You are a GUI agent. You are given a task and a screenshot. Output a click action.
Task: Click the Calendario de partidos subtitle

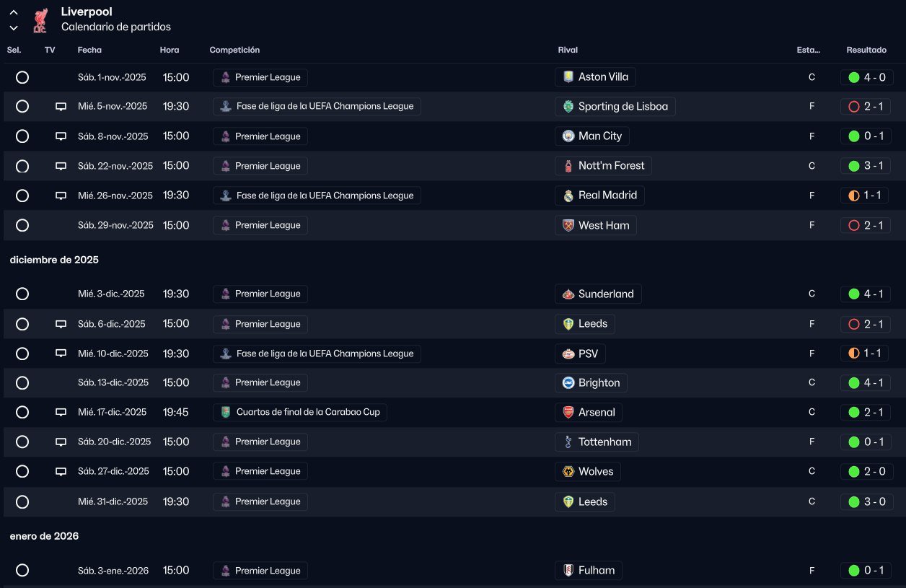pyautogui.click(x=116, y=27)
